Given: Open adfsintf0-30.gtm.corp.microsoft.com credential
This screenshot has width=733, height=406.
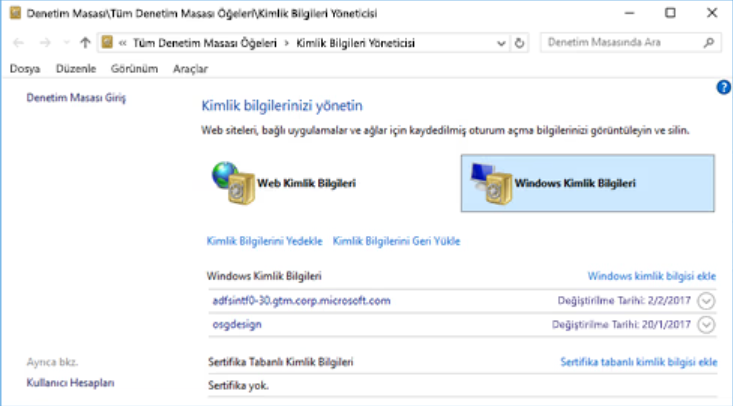Looking at the screenshot, I should (302, 301).
